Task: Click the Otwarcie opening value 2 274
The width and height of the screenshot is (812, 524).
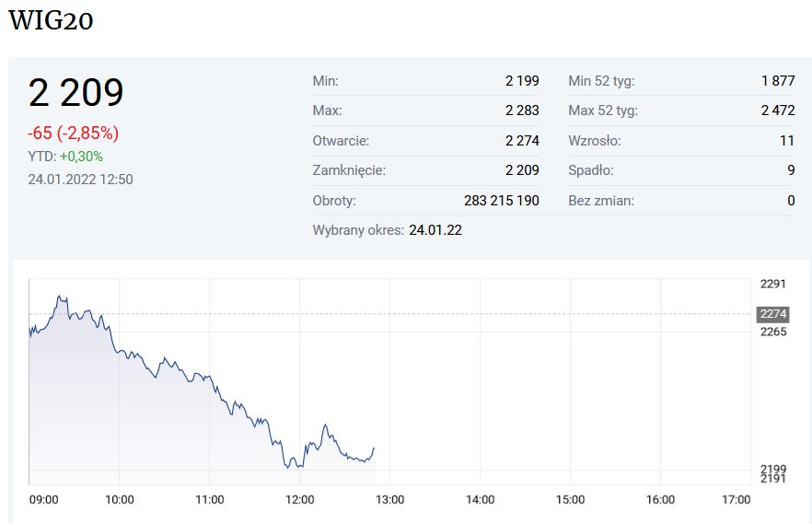Action: click(522, 141)
